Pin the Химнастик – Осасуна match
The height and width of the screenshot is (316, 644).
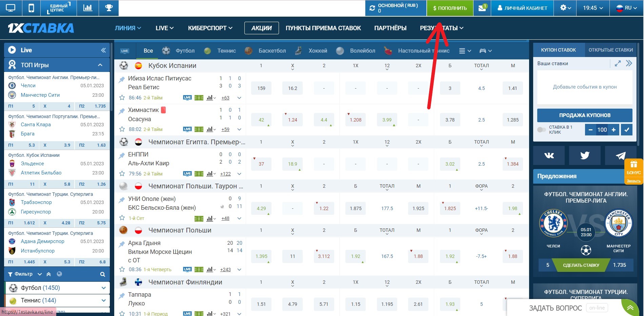[121, 111]
